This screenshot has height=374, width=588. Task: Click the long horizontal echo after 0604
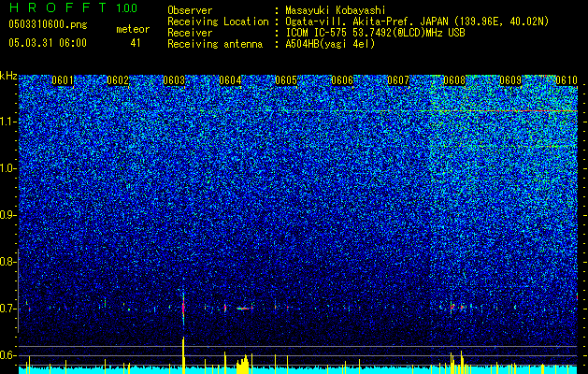click(x=244, y=309)
